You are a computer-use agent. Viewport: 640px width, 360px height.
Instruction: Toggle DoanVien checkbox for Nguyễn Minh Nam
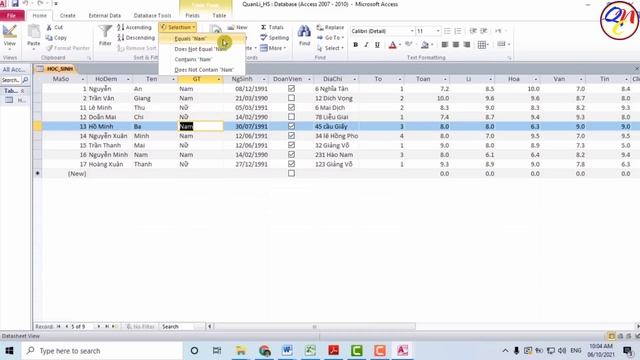tap(291, 154)
